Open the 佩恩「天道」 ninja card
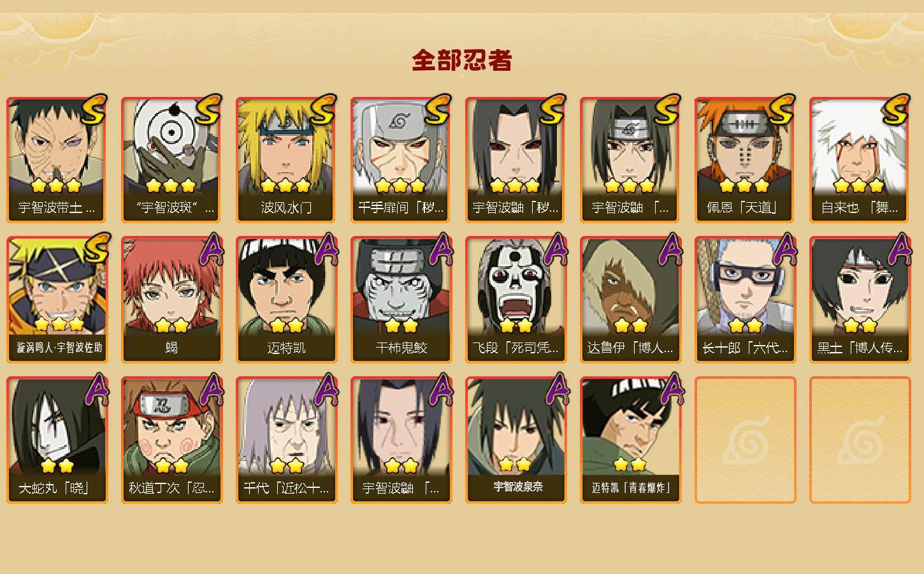The width and height of the screenshot is (924, 574). pyautogui.click(x=745, y=160)
